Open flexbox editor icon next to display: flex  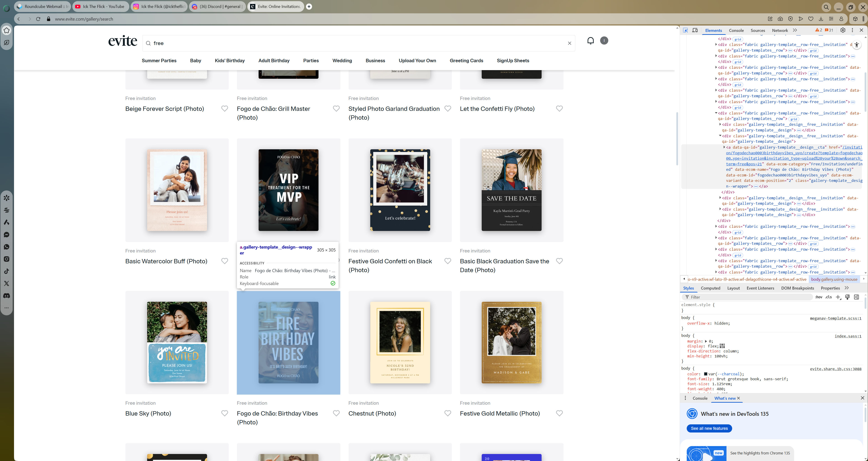pyautogui.click(x=722, y=346)
